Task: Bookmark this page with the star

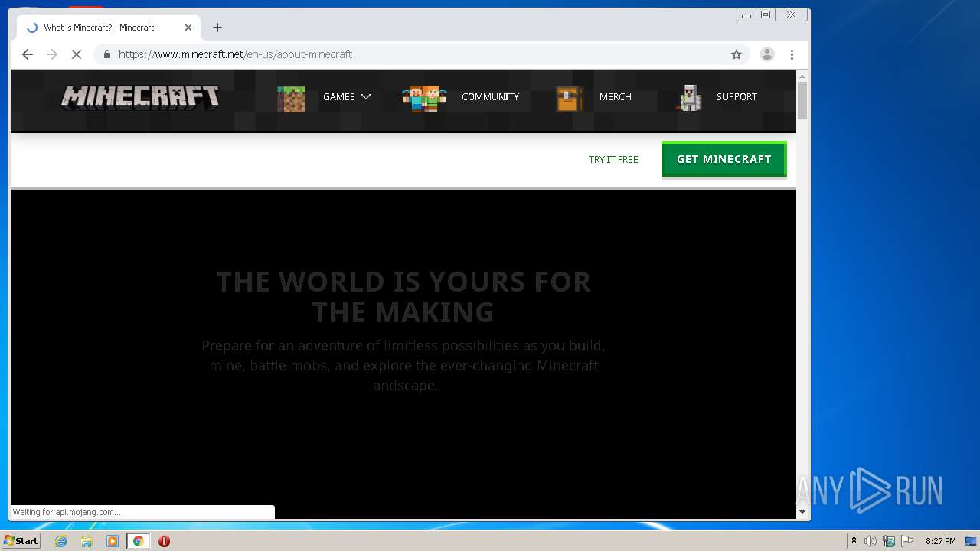Action: coord(737,54)
